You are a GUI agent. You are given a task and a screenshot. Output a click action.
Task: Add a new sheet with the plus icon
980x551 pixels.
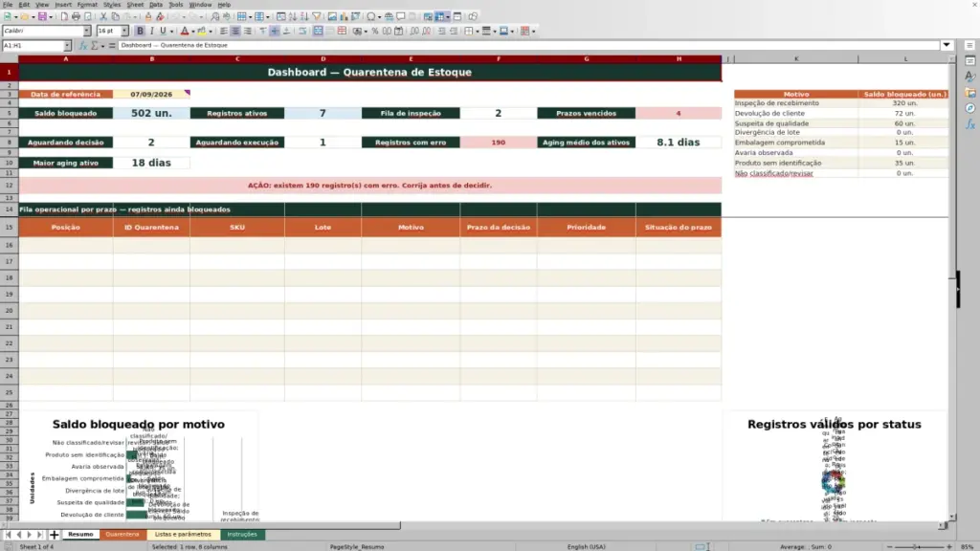(x=55, y=535)
